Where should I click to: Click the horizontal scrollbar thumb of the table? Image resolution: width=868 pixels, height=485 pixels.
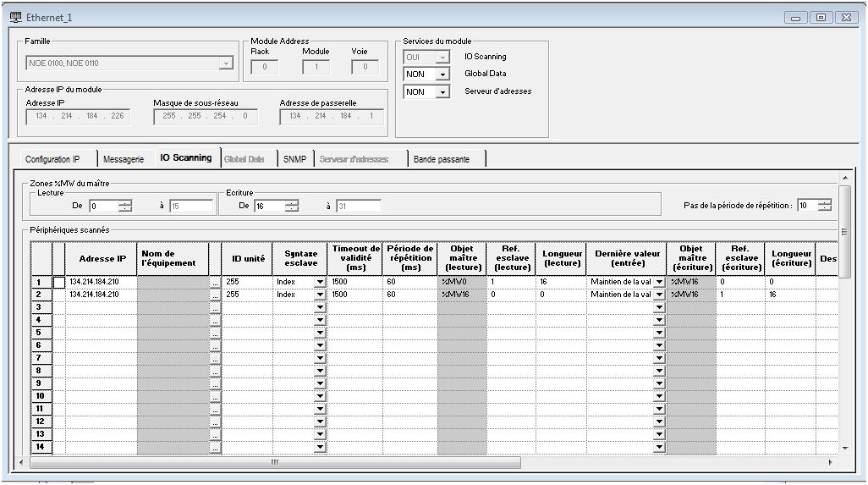(x=275, y=462)
